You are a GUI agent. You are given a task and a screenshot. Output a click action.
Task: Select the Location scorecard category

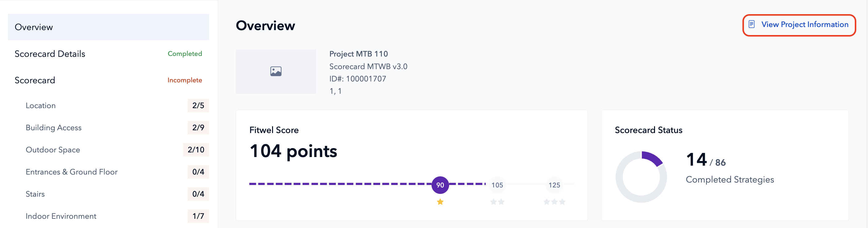pyautogui.click(x=41, y=106)
